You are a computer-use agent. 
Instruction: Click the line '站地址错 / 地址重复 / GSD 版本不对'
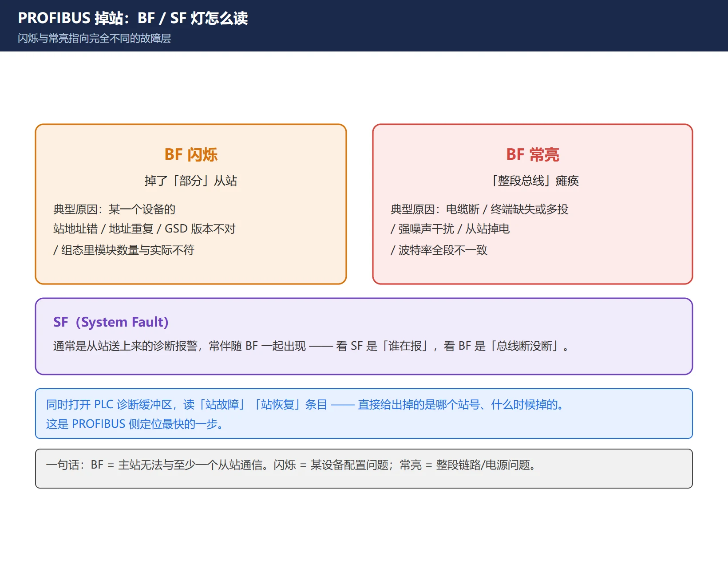pyautogui.click(x=144, y=229)
